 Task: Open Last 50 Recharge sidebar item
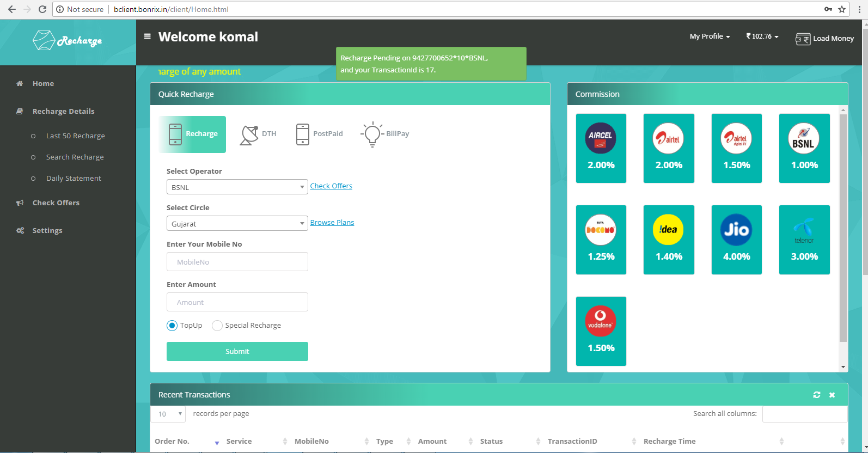point(76,136)
